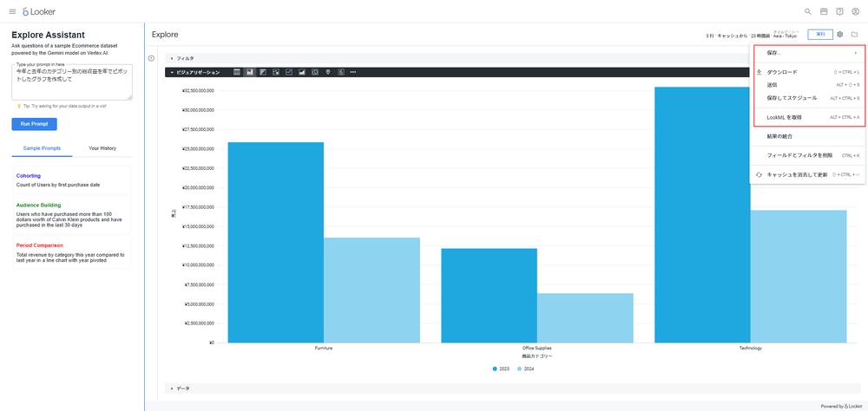
Task: Click the Run Prompt button
Action: [x=35, y=124]
